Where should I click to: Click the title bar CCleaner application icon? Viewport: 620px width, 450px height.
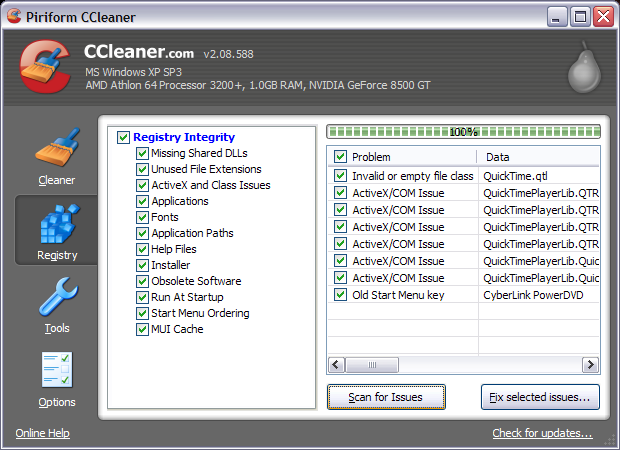click(14, 17)
